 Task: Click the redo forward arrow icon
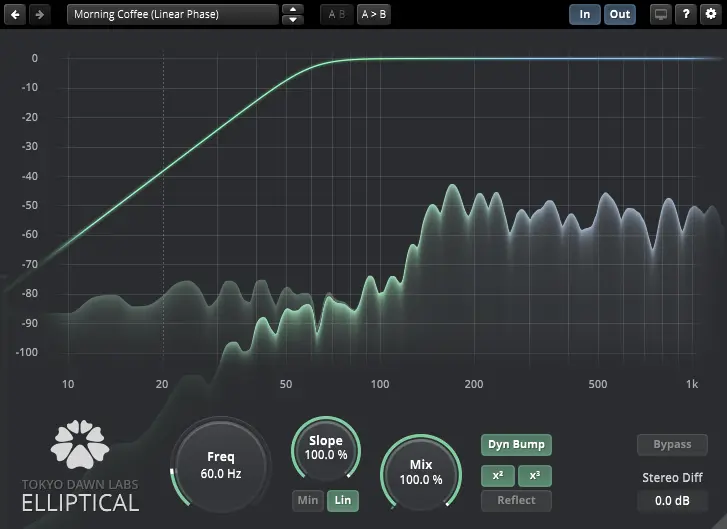coord(40,14)
